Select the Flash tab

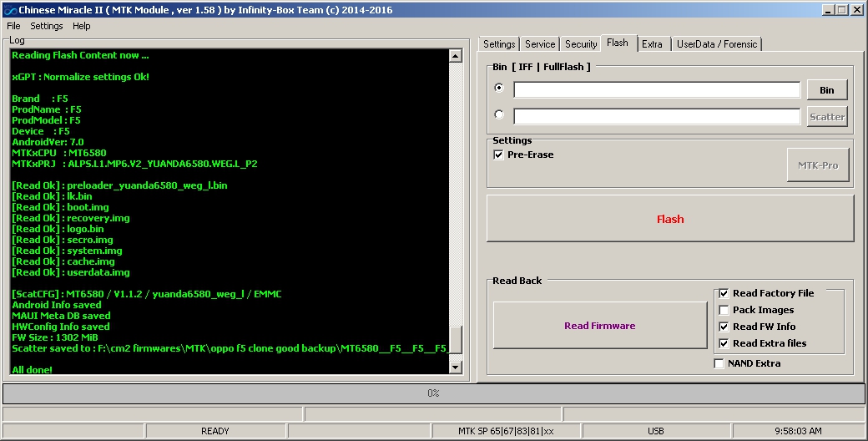[618, 43]
